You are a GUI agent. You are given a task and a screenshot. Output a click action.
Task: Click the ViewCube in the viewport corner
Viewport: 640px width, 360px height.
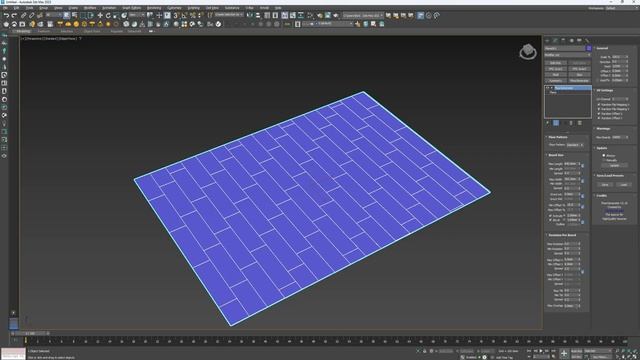click(x=528, y=52)
